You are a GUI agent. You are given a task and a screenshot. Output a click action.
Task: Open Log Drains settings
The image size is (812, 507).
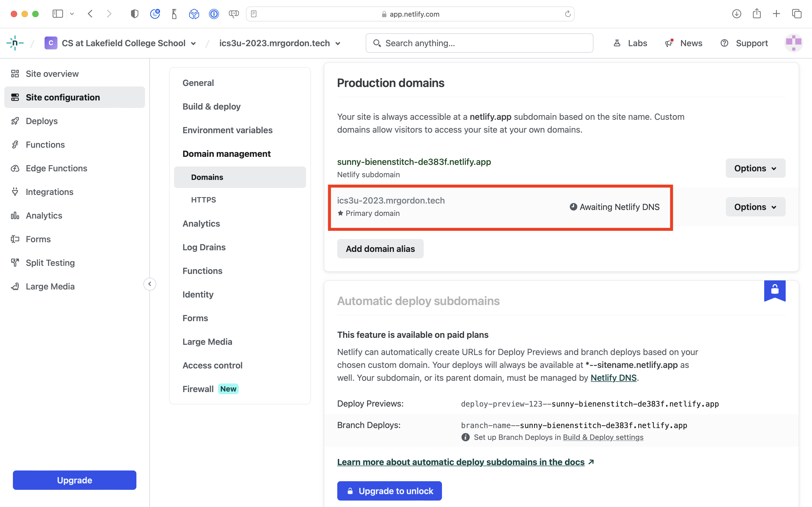(x=204, y=247)
